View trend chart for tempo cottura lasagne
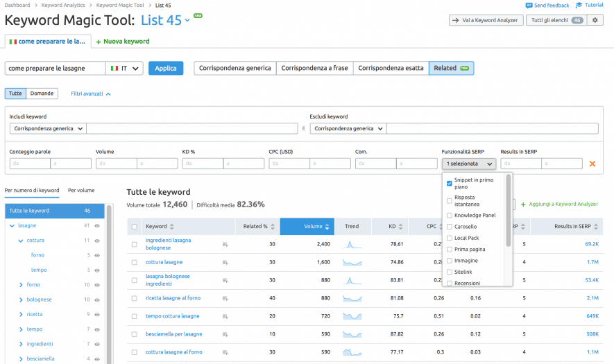The image size is (614, 364). 352,316
